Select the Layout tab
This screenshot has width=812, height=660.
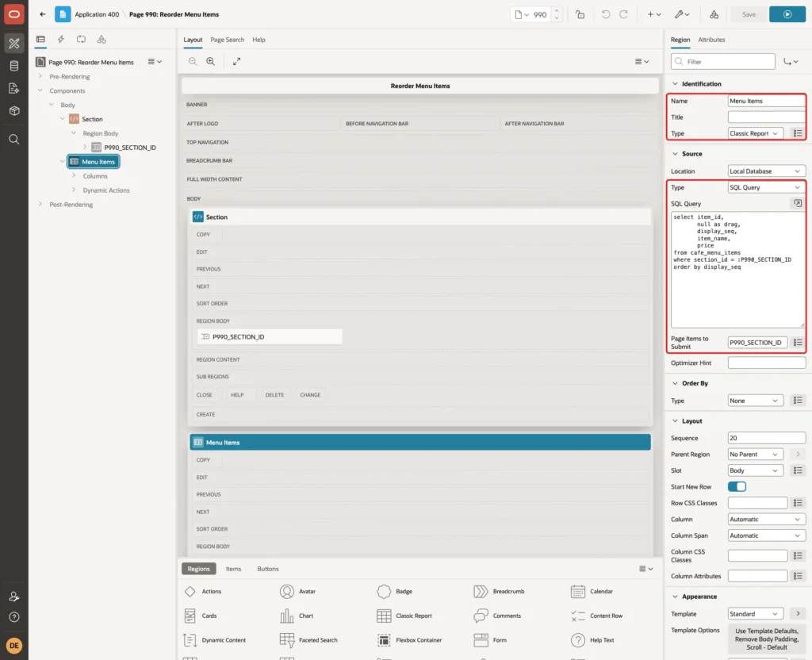[x=193, y=40]
